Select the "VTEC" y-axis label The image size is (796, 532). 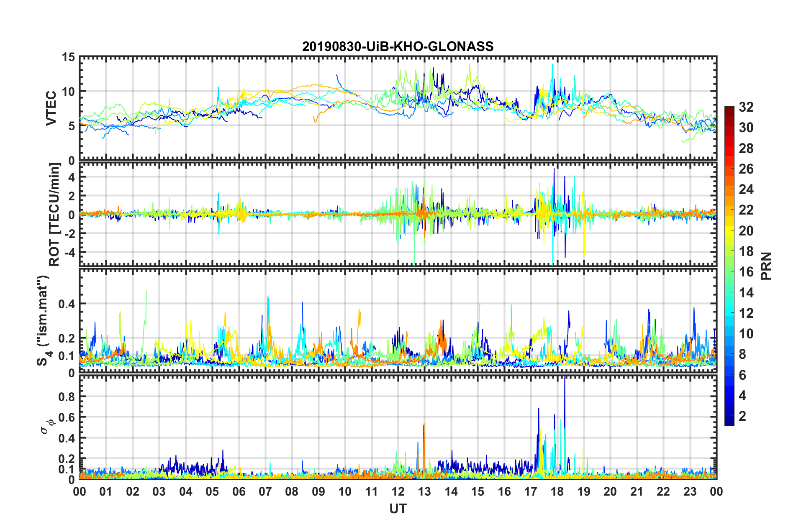[51, 108]
